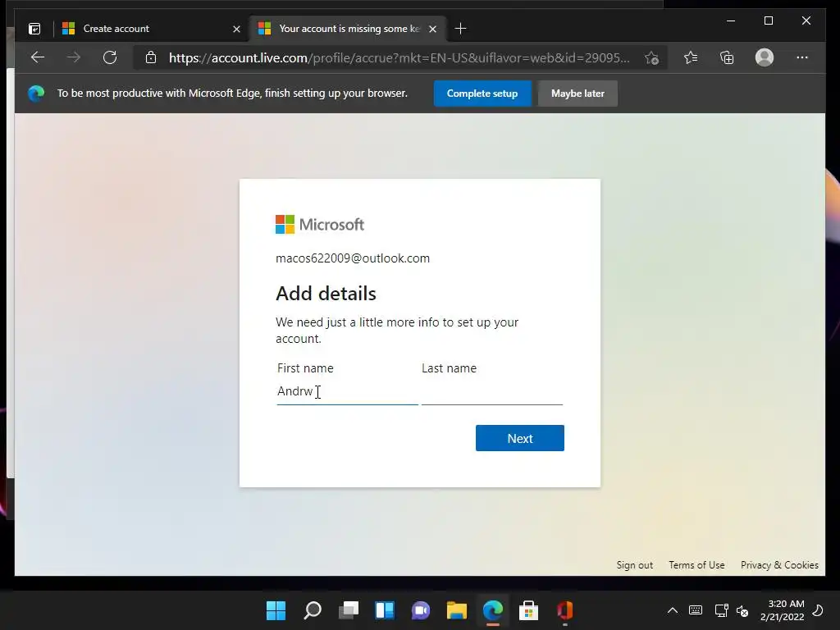Open the notification center moon icon
This screenshot has height=630, width=840.
pyautogui.click(x=818, y=610)
